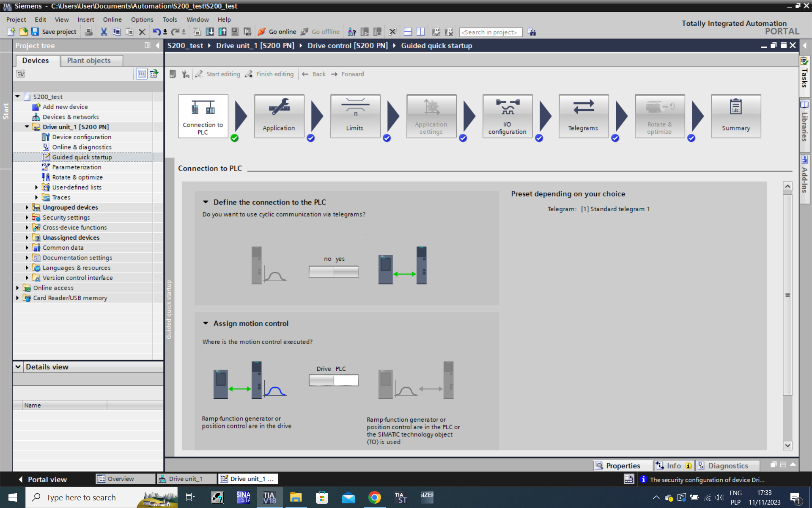This screenshot has width=812, height=508.
Task: Switch to the Plant objects tab
Action: coord(89,61)
